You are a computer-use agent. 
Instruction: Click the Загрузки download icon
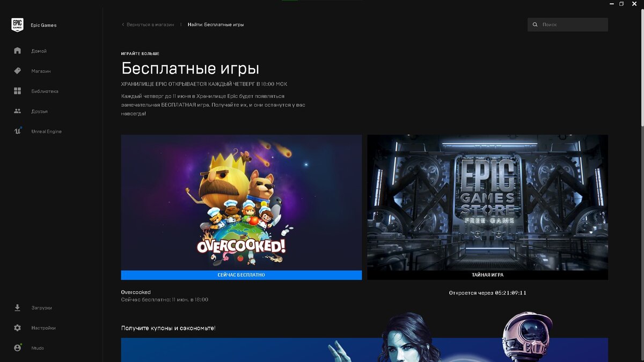[17, 308]
